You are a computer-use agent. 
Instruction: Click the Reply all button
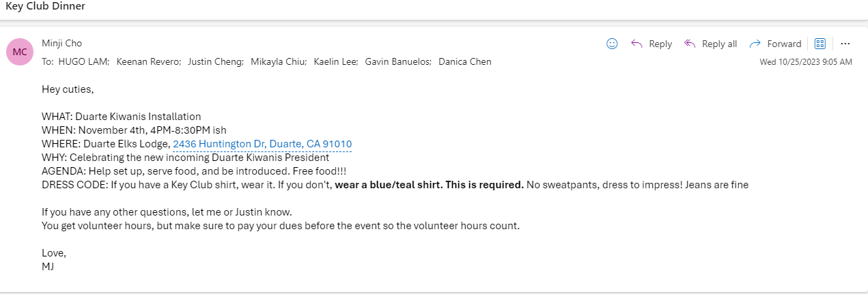pyautogui.click(x=710, y=44)
